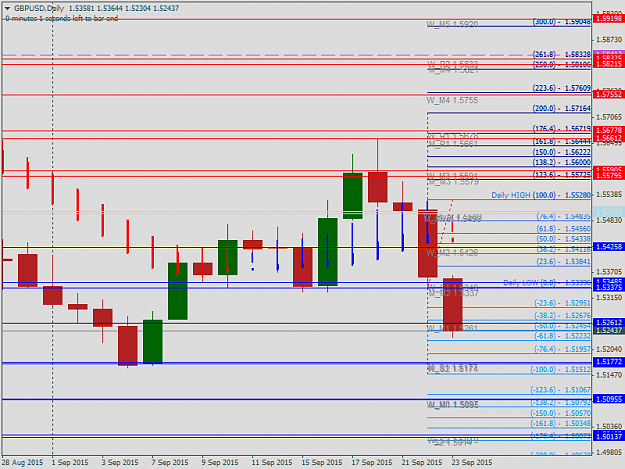625x469 pixels.
Task: Click the (-161.8) - 1.50348 Fibonacci label
Action: point(560,424)
